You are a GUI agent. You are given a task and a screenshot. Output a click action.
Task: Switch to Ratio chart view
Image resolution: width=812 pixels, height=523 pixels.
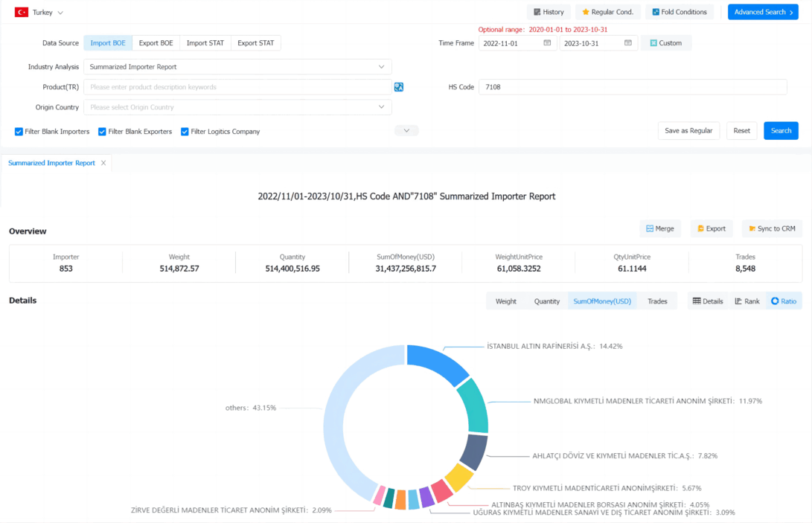tap(784, 301)
